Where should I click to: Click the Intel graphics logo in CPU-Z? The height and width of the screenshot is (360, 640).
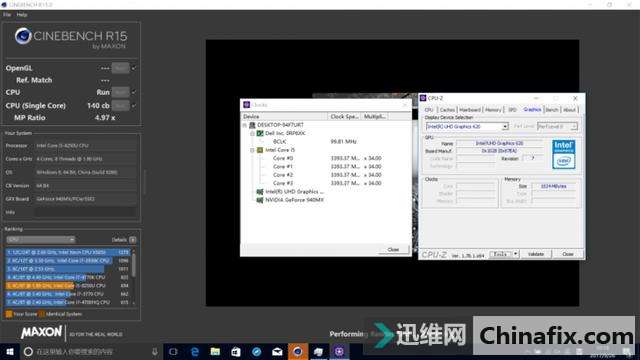click(564, 154)
